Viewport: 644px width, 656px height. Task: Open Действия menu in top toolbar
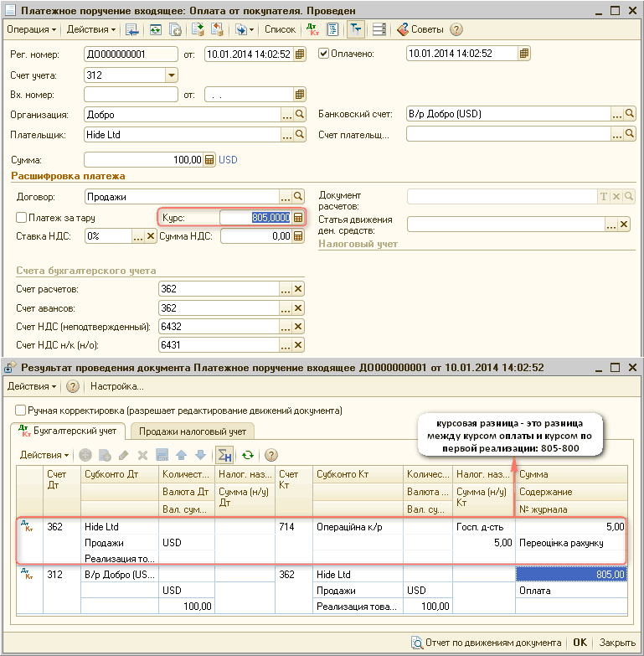(x=90, y=29)
